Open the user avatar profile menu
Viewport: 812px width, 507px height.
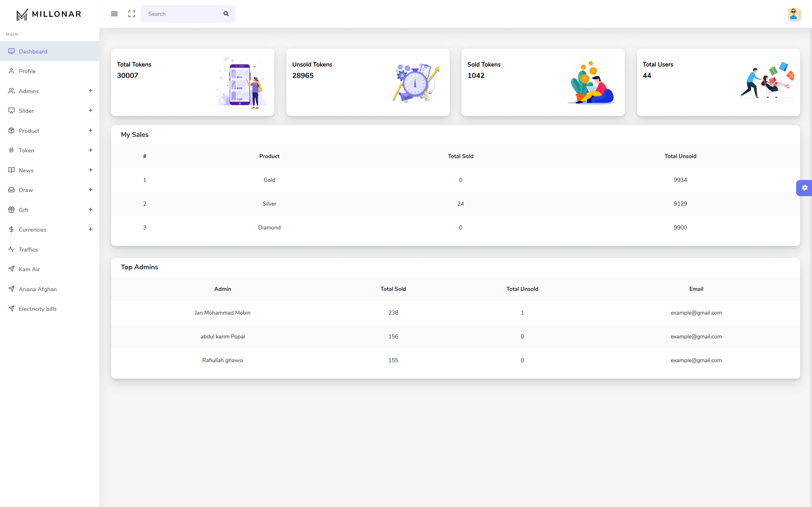click(x=793, y=14)
